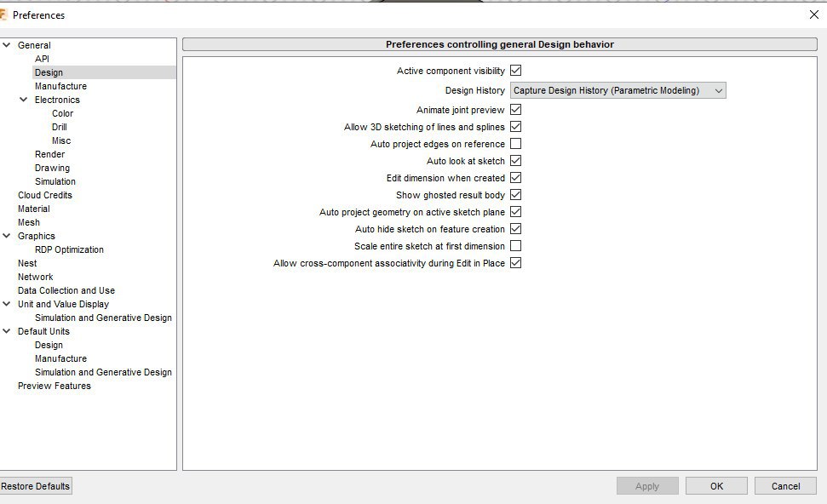Enable Scale entire sketch at first dimension
This screenshot has height=504, width=827.
(516, 246)
